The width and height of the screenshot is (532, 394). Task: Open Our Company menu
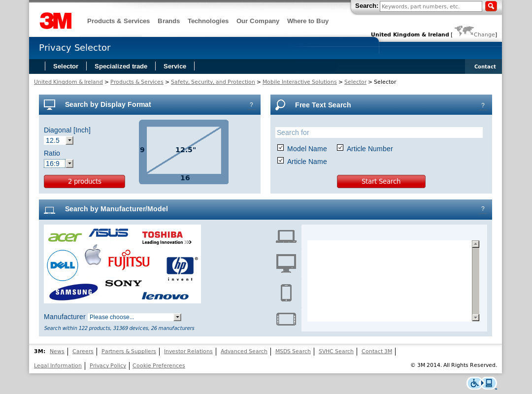pyautogui.click(x=258, y=21)
